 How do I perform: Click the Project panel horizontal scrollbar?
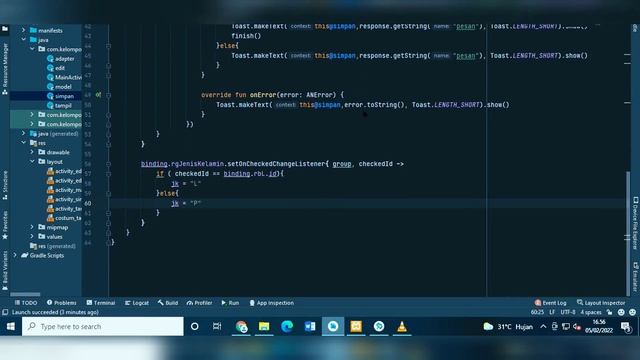pyautogui.click(x=25, y=294)
